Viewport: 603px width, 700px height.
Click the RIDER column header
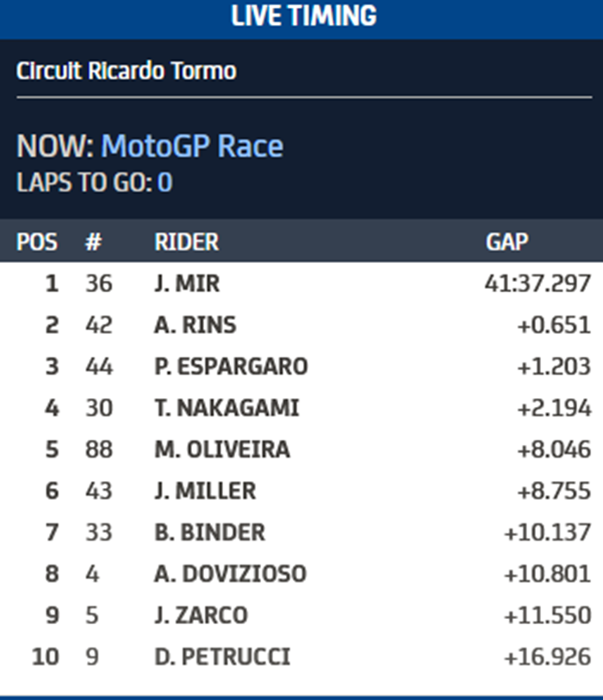coord(186,242)
